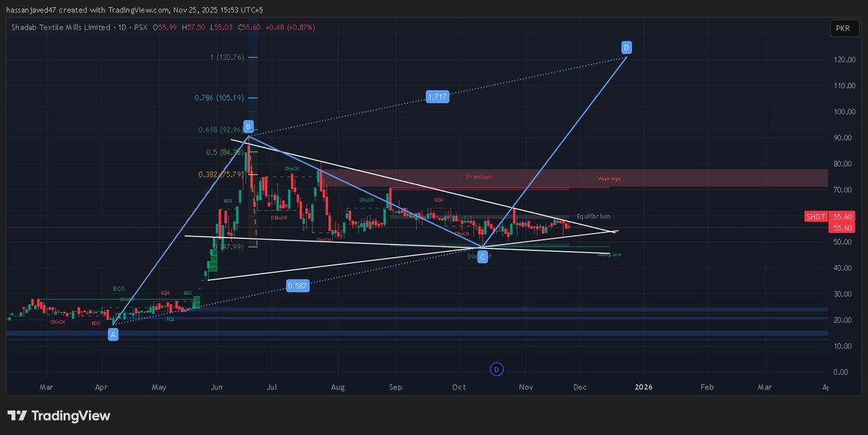The height and width of the screenshot is (435, 868).
Task: Click 70.00 on the price axis
Action: [x=843, y=190]
